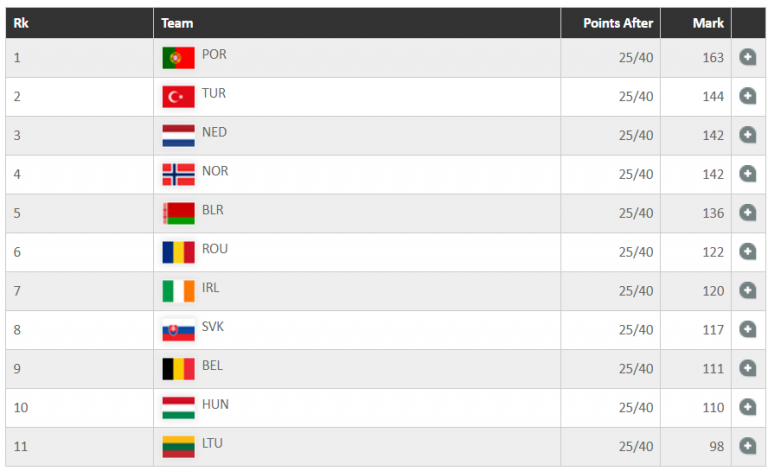Click the Turkey flag thumbnail
This screenshot has height=471, width=768.
click(178, 96)
